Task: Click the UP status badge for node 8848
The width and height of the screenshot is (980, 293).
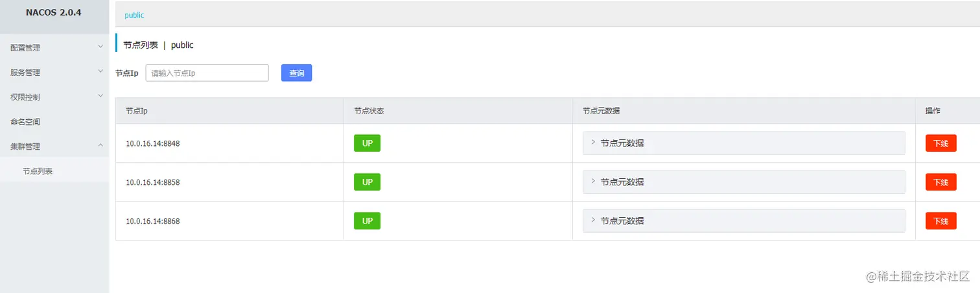Action: click(367, 143)
